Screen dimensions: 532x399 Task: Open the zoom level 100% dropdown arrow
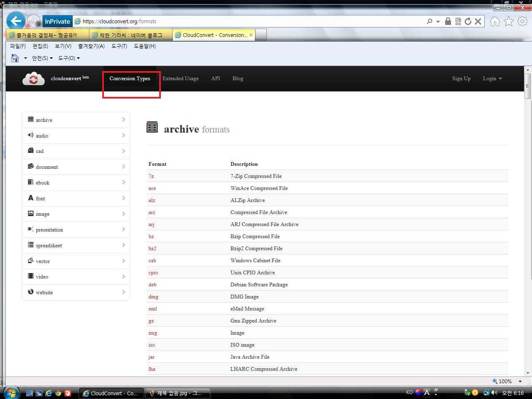(x=520, y=382)
